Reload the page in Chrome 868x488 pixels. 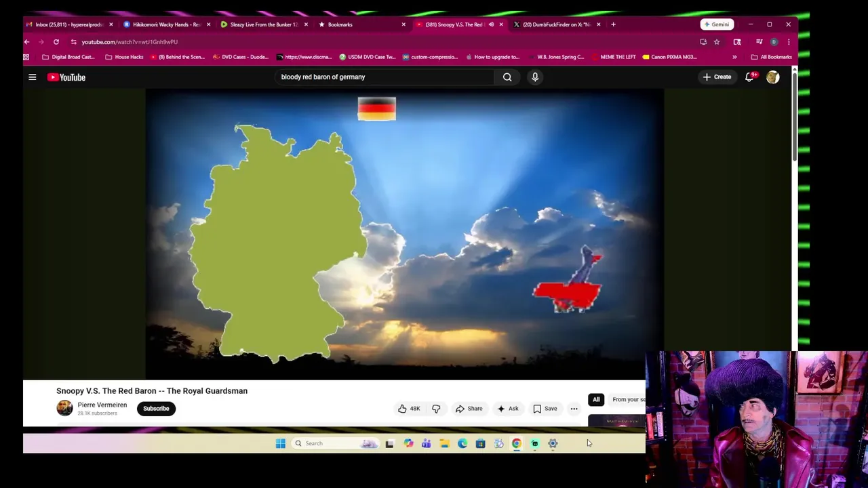pyautogui.click(x=56, y=42)
